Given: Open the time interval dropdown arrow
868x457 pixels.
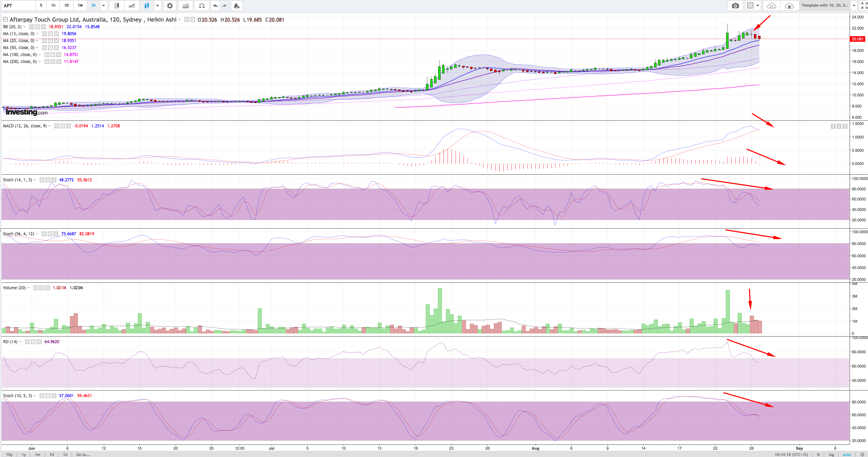Looking at the screenshot, I should [104, 6].
